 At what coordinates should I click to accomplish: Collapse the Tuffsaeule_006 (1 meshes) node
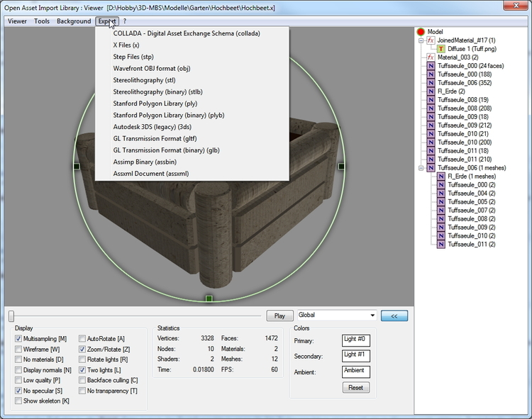point(421,168)
